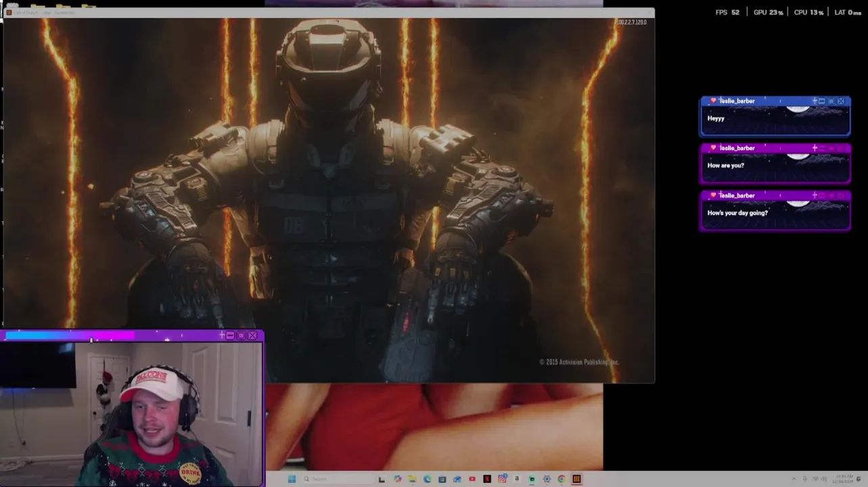Open File Explorer from the taskbar
Screen dimensions: 868x487
pyautogui.click(x=413, y=479)
